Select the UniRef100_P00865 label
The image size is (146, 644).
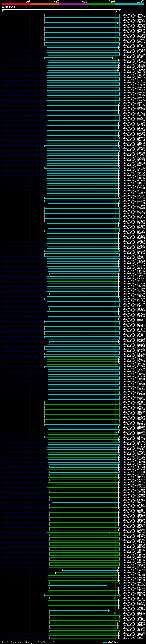point(133,135)
